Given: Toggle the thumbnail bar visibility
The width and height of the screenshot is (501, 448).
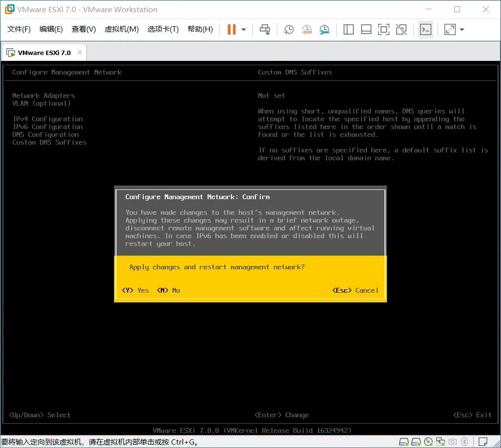Looking at the screenshot, I should pyautogui.click(x=366, y=29).
